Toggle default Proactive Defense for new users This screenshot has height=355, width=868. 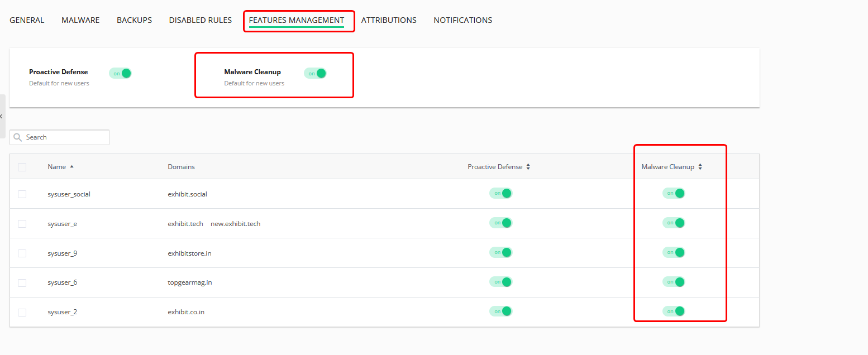tap(120, 73)
